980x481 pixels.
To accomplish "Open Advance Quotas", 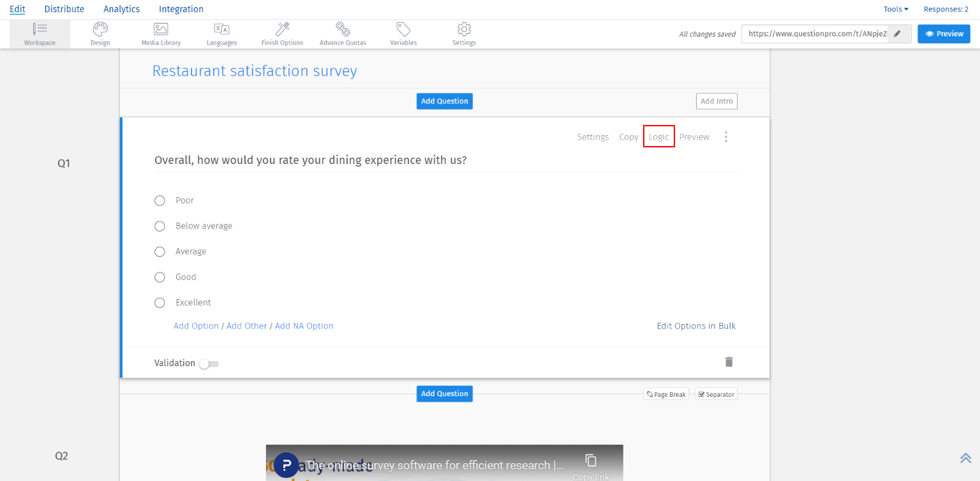I will click(343, 33).
